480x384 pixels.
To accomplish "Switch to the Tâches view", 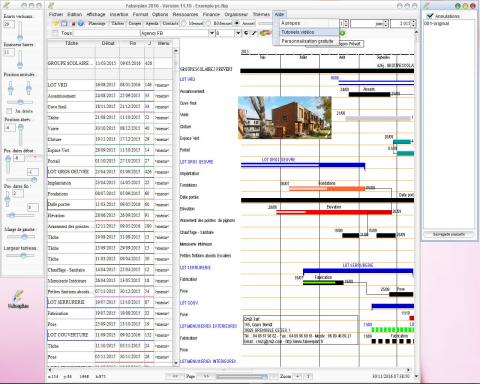I will (x=117, y=23).
